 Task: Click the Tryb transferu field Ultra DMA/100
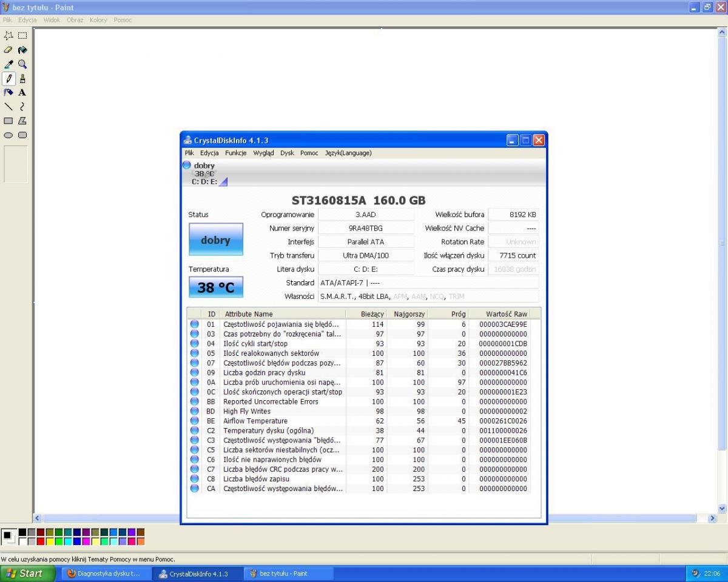click(x=366, y=256)
